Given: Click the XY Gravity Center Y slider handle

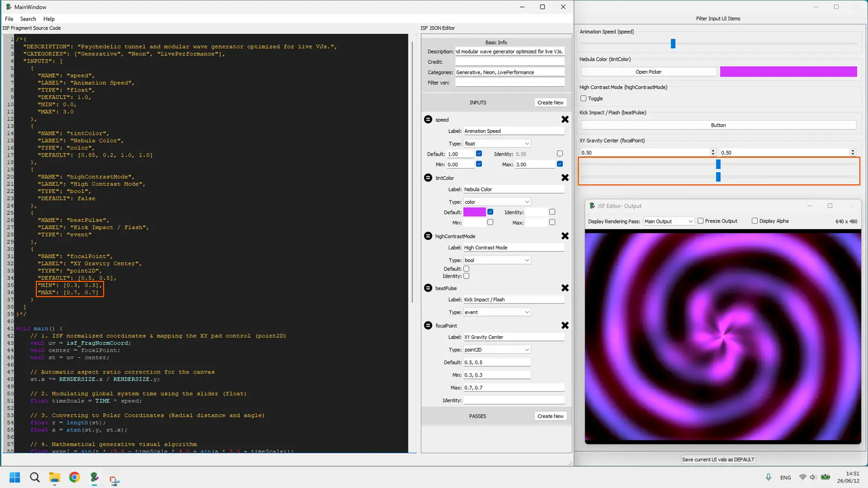Looking at the screenshot, I should pyautogui.click(x=718, y=177).
